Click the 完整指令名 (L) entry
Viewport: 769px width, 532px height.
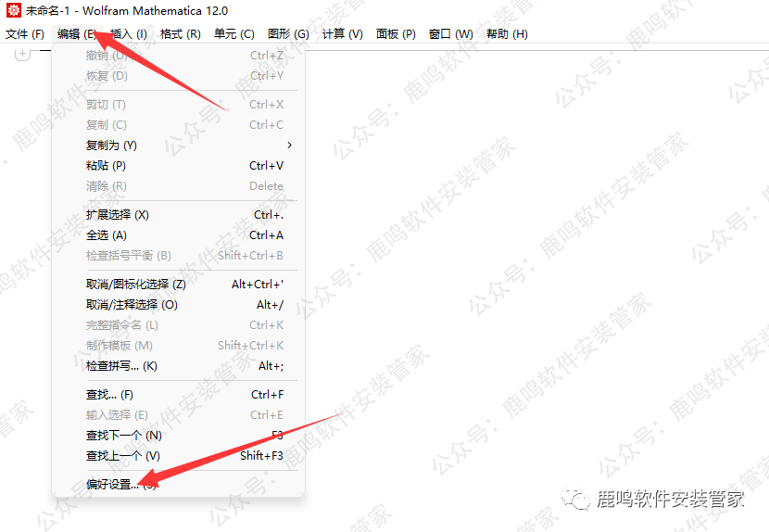[x=179, y=325]
